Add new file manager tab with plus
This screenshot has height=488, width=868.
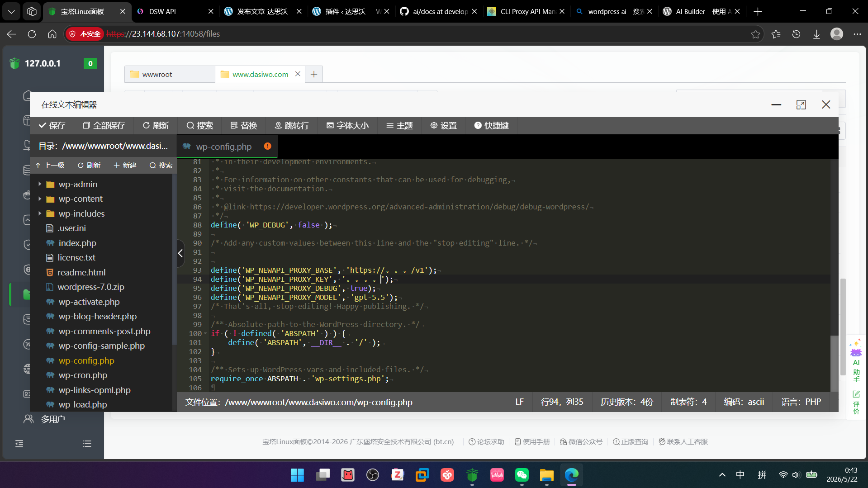click(314, 74)
